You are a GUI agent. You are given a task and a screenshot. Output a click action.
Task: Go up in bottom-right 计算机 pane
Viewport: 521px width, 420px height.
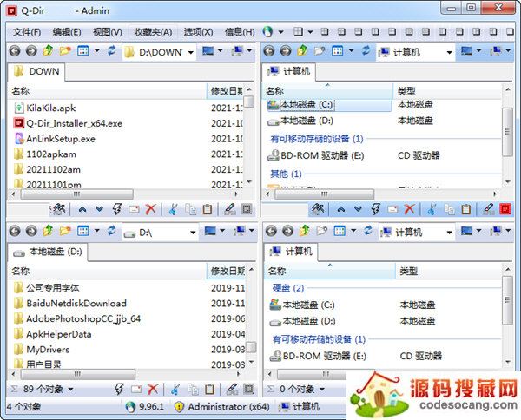pyautogui.click(x=305, y=231)
